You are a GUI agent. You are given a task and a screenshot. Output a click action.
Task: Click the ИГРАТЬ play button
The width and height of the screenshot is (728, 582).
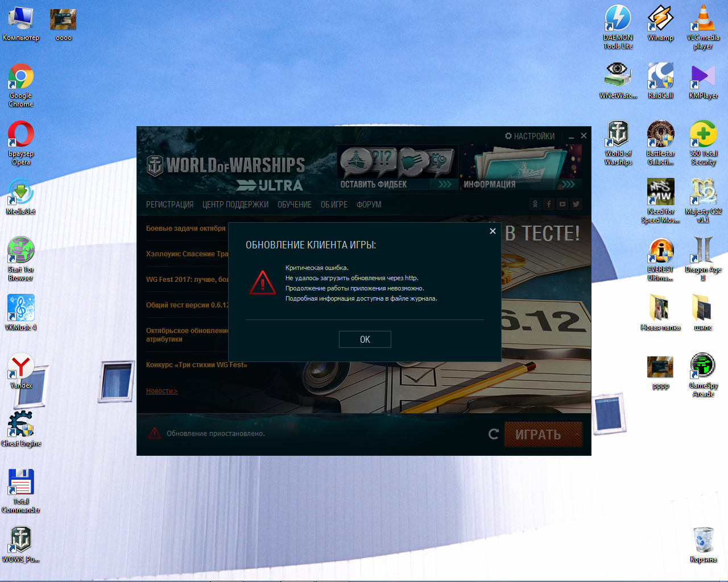(543, 434)
